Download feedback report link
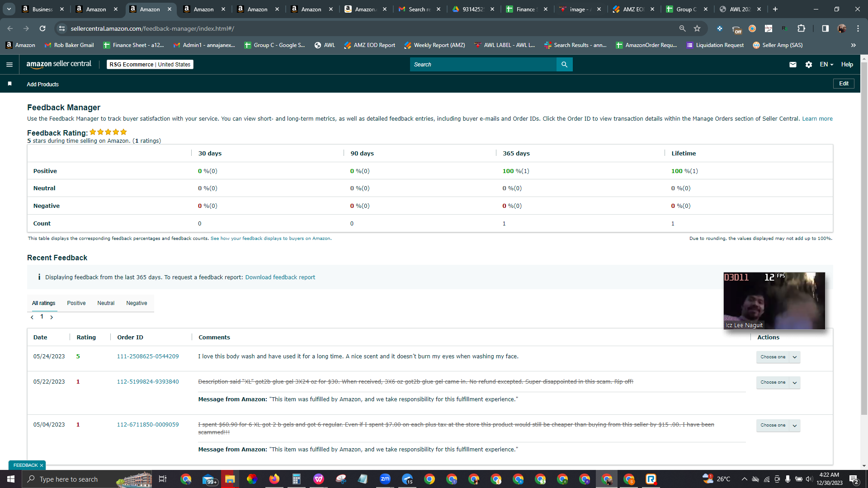 click(280, 277)
